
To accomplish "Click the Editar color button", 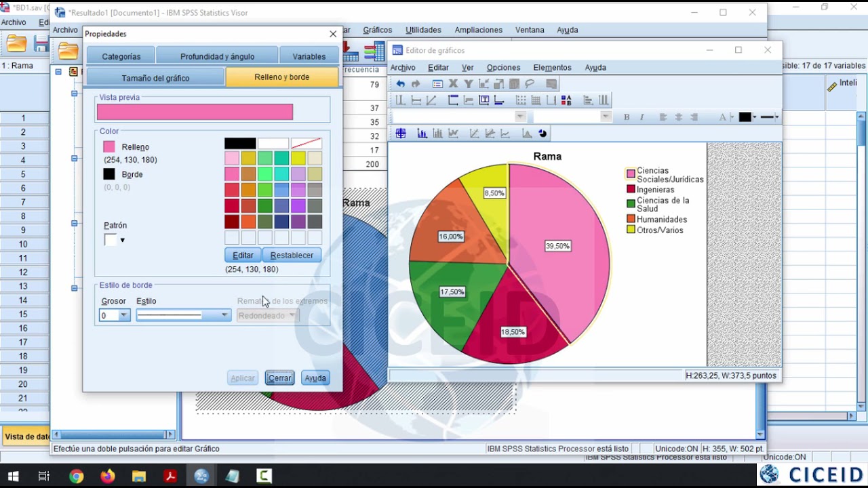I will pyautogui.click(x=243, y=256).
